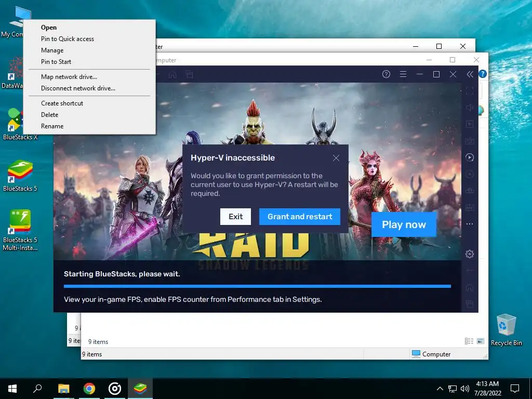Image resolution: width=532 pixels, height=399 pixels.
Task: Open taskbar search
Action: pos(37,389)
